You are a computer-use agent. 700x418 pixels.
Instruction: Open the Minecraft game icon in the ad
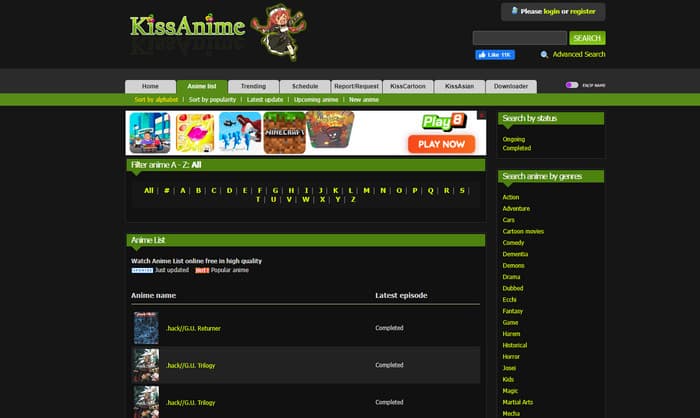pos(284,133)
